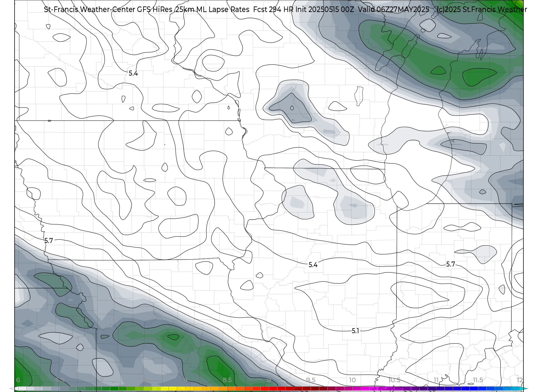Click the '9.5' color scale label

[x=311, y=380]
